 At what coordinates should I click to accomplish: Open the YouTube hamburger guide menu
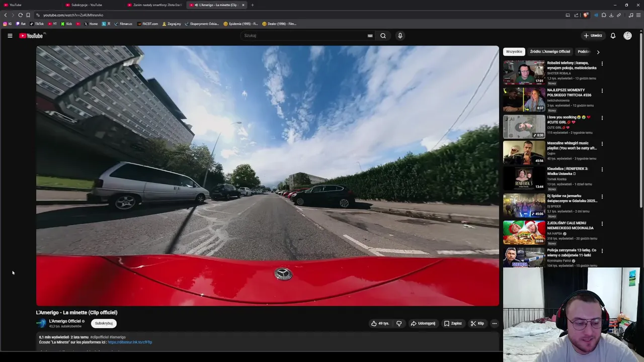pos(10,36)
